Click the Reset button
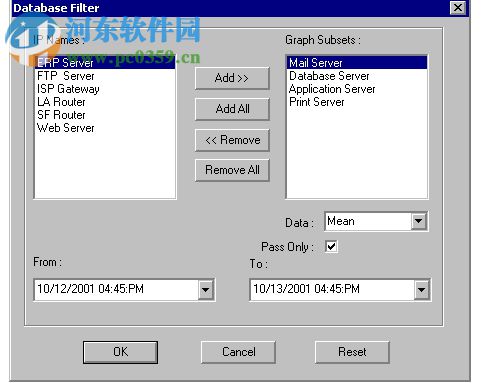Screen dimensions: 484x383 (x=352, y=352)
